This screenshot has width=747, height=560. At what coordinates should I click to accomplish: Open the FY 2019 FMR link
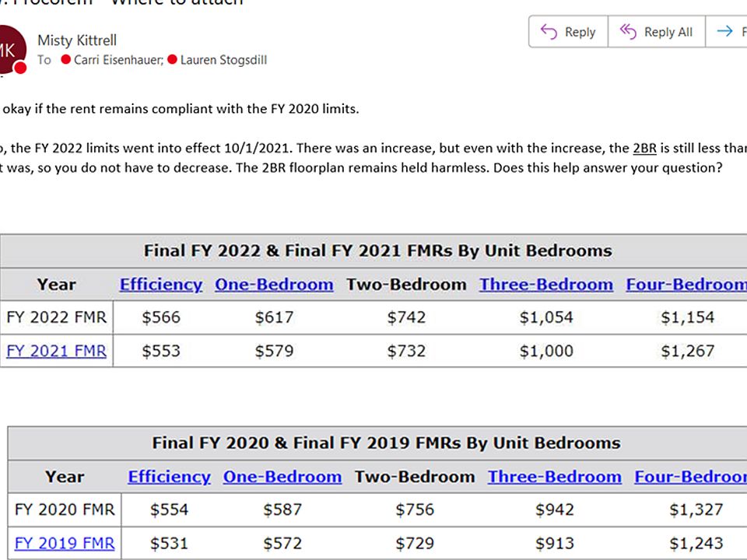point(65,544)
